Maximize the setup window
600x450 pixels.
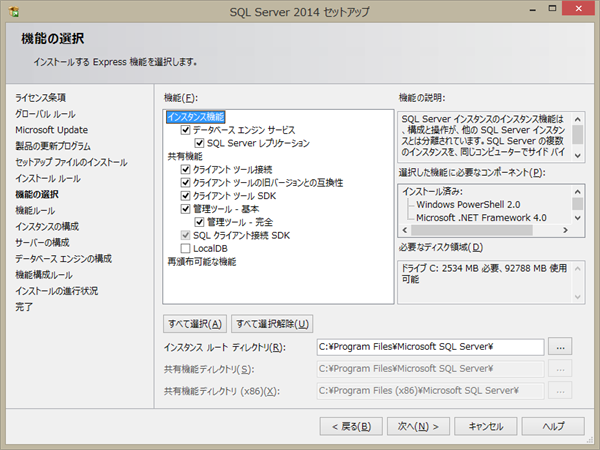pos(552,8)
